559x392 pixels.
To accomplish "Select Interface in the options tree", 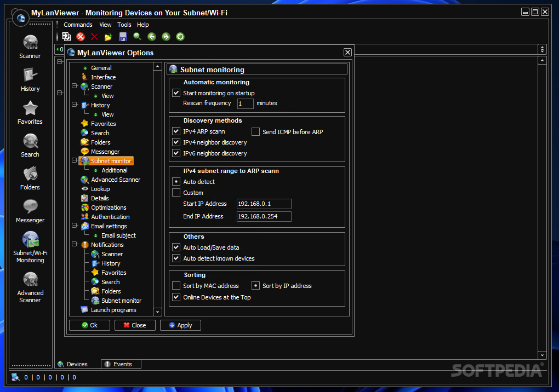I will click(103, 77).
